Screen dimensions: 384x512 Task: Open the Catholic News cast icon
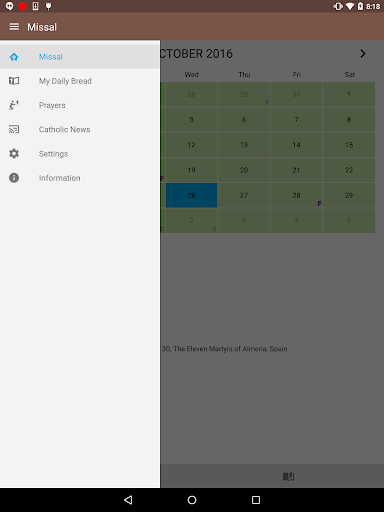14,129
